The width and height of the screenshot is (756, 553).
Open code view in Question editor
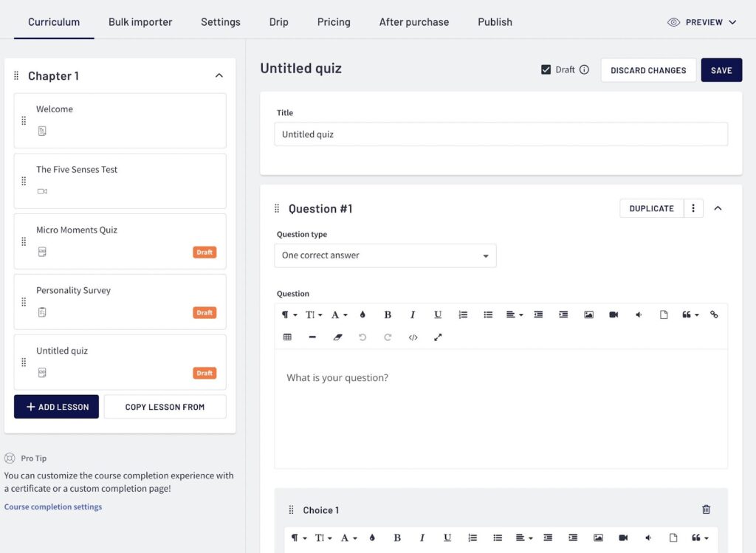pyautogui.click(x=413, y=337)
